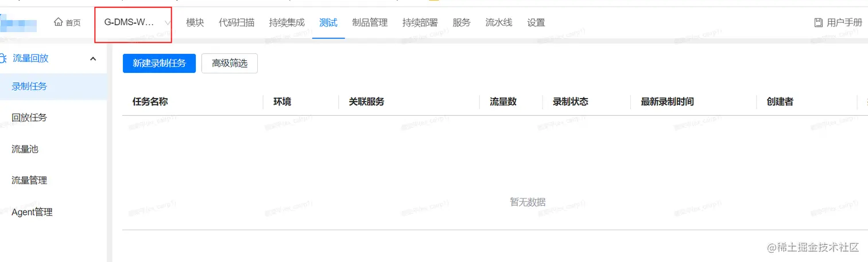Image resolution: width=868 pixels, height=262 pixels.
Task: Click the blurred logo at top-left
Action: pyautogui.click(x=18, y=23)
